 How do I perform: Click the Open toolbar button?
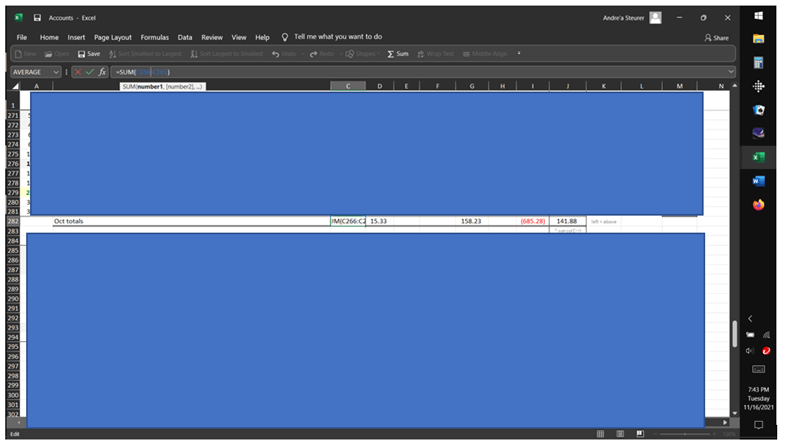(57, 54)
